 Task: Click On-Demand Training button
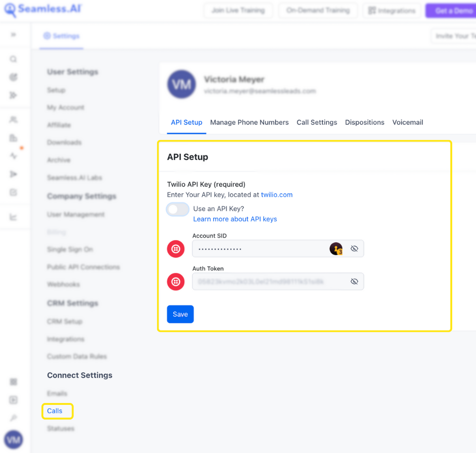pos(318,10)
